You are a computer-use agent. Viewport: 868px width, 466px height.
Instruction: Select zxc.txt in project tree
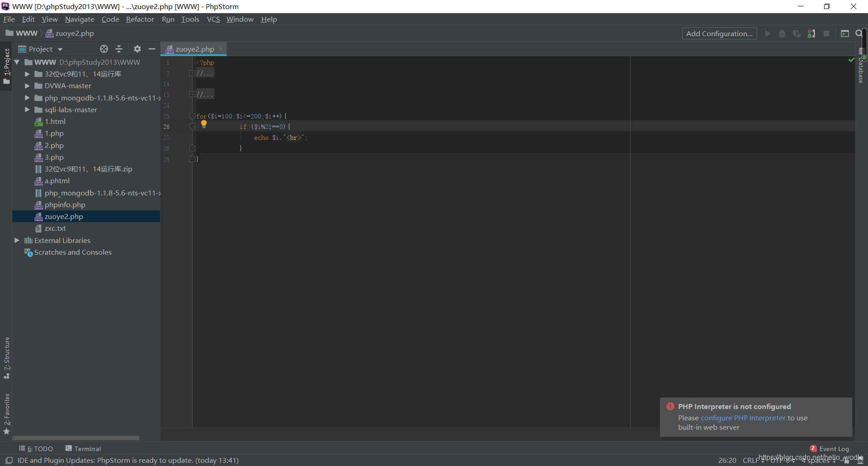(55, 228)
